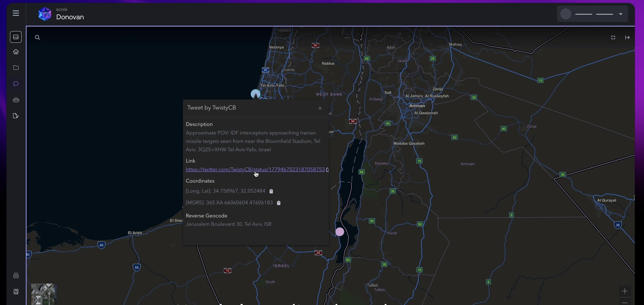Exit fullscreen map view icon
The height and width of the screenshot is (305, 644).
(613, 38)
